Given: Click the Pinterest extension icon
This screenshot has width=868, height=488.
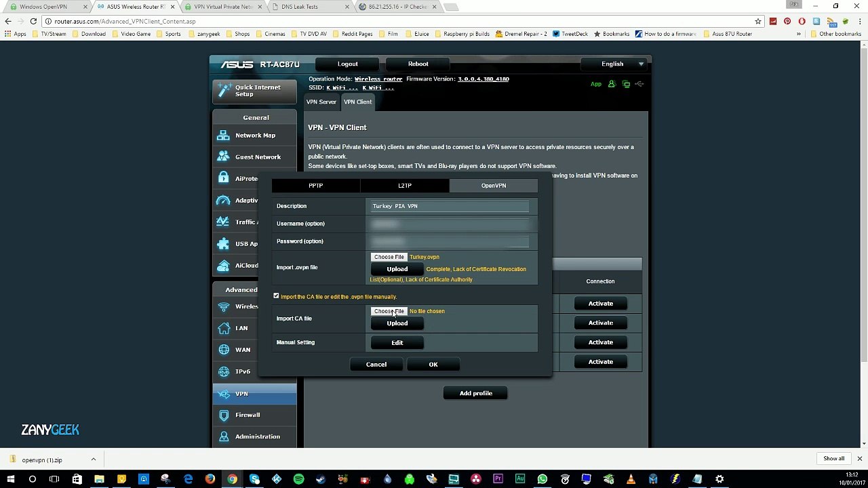Looking at the screenshot, I should pyautogui.click(x=787, y=21).
